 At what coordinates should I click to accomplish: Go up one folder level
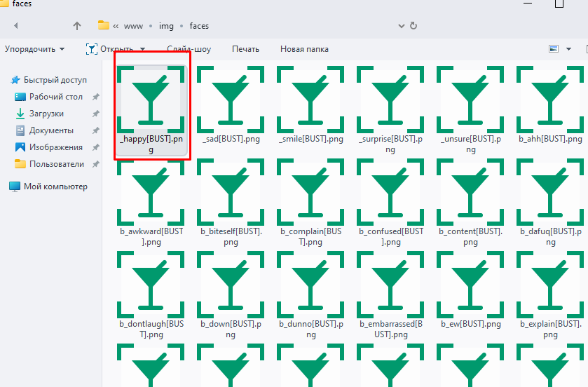(77, 26)
